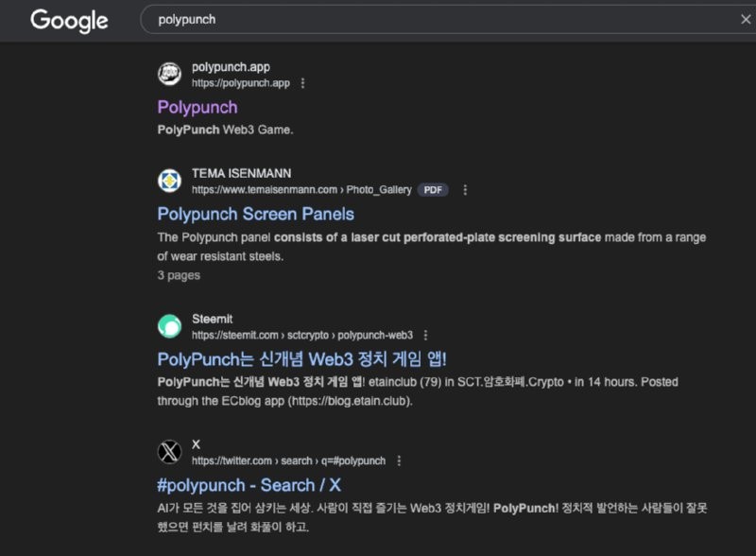Open more options for X twitter result
Viewport: 756px width, 556px height.
(399, 460)
